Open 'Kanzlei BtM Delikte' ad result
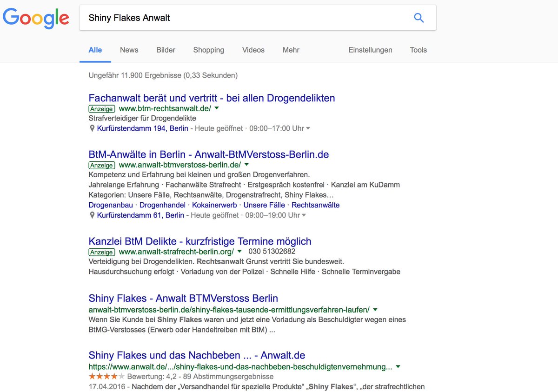The width and height of the screenshot is (558, 392). (x=200, y=241)
